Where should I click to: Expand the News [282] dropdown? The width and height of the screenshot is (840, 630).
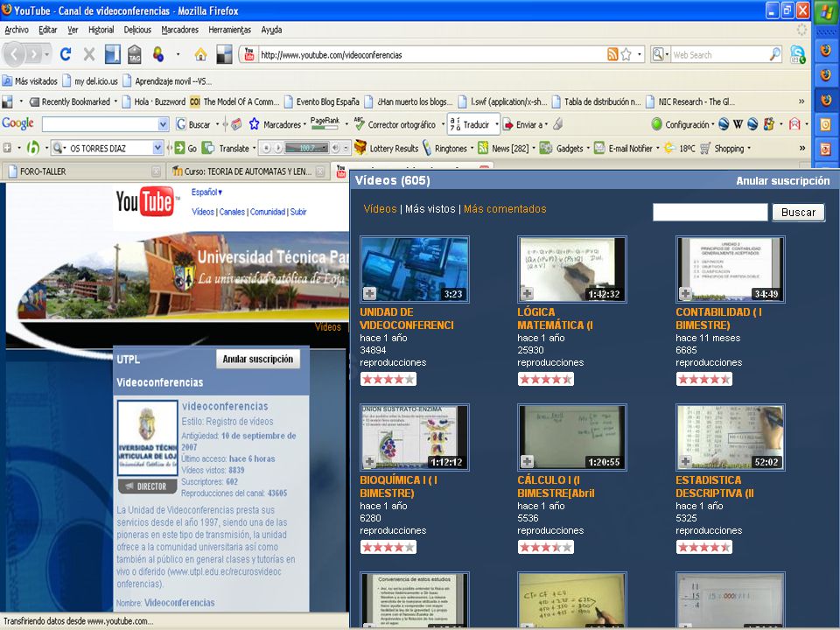534,149
